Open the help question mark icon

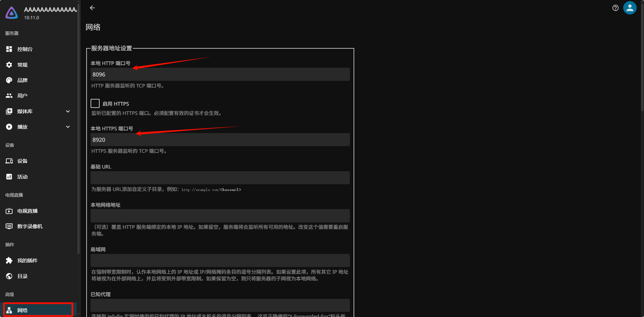(x=615, y=8)
